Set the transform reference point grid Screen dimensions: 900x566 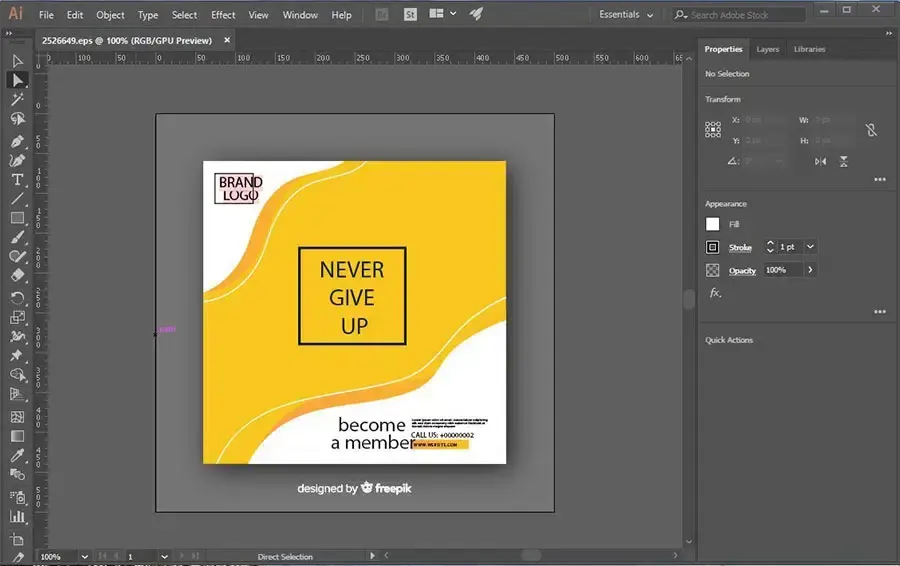click(713, 130)
